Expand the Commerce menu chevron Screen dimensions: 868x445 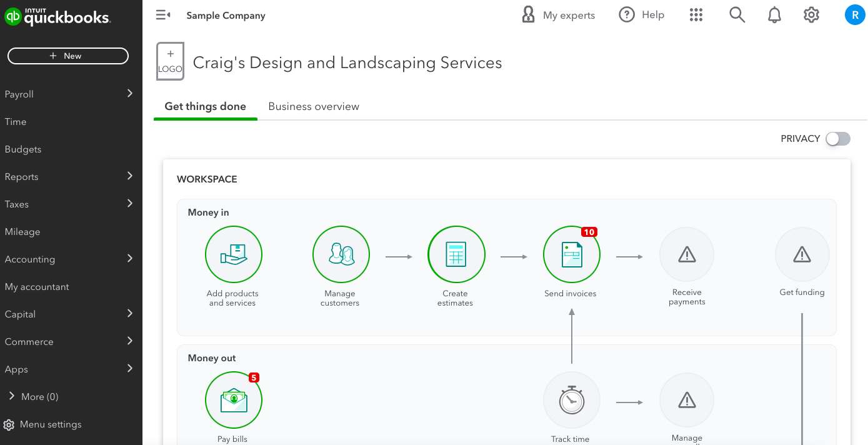130,341
